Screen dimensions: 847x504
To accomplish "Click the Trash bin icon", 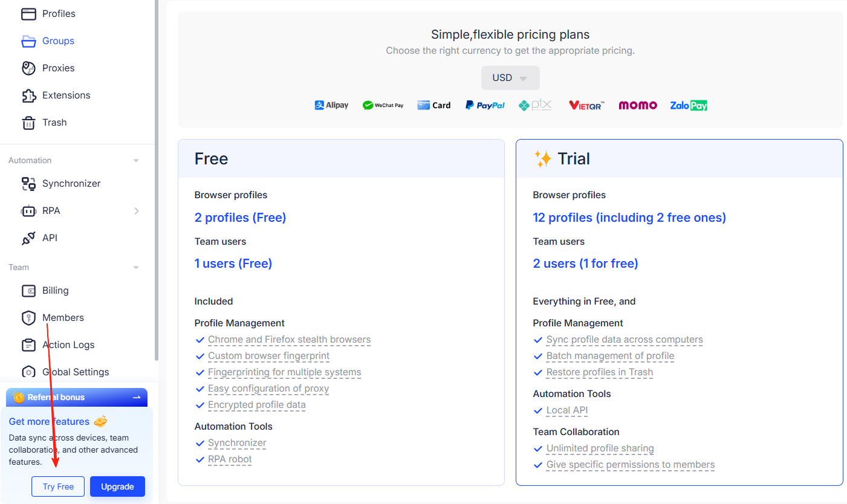I will [28, 123].
